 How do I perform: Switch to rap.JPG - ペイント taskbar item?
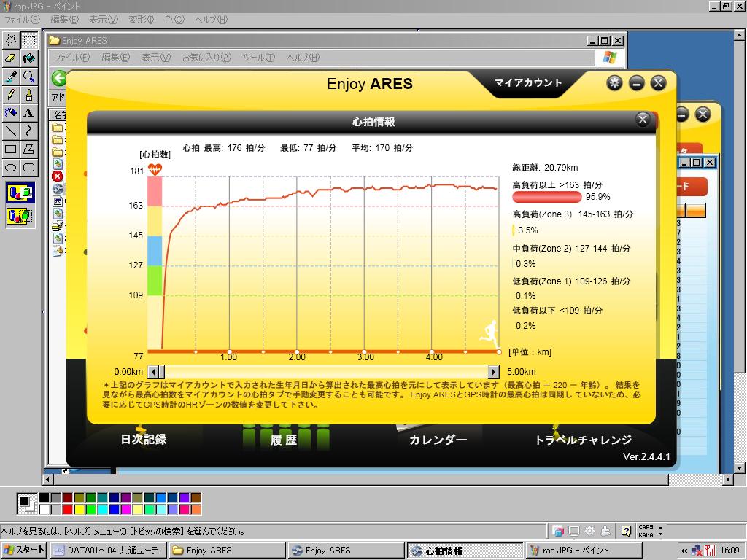click(584, 551)
